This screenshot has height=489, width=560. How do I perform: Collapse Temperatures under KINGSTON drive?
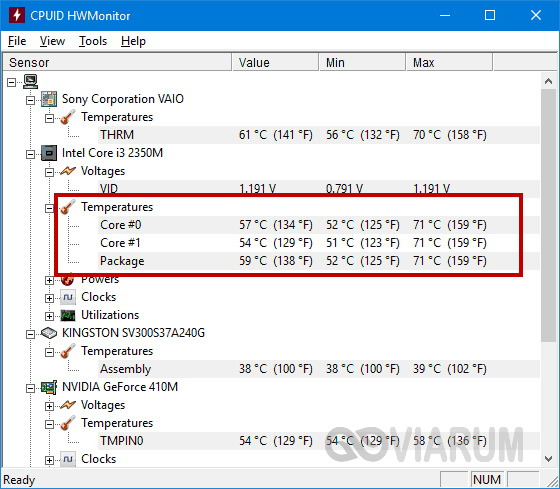(x=49, y=353)
